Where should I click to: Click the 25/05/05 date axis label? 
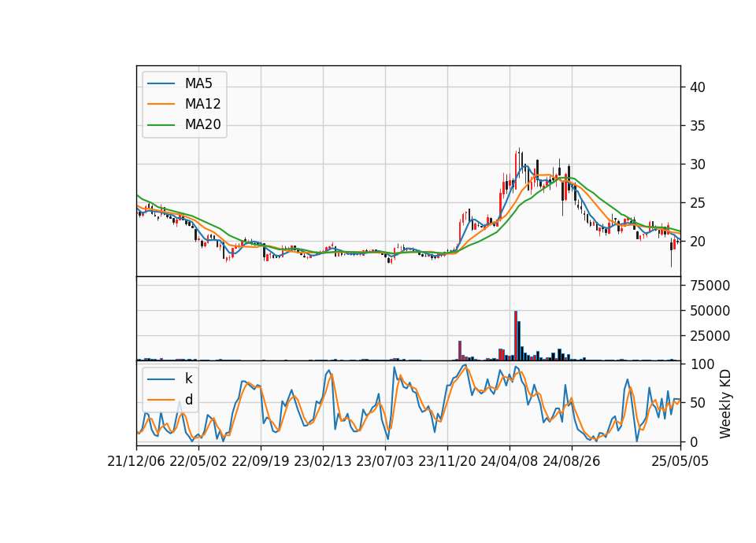coord(680,461)
